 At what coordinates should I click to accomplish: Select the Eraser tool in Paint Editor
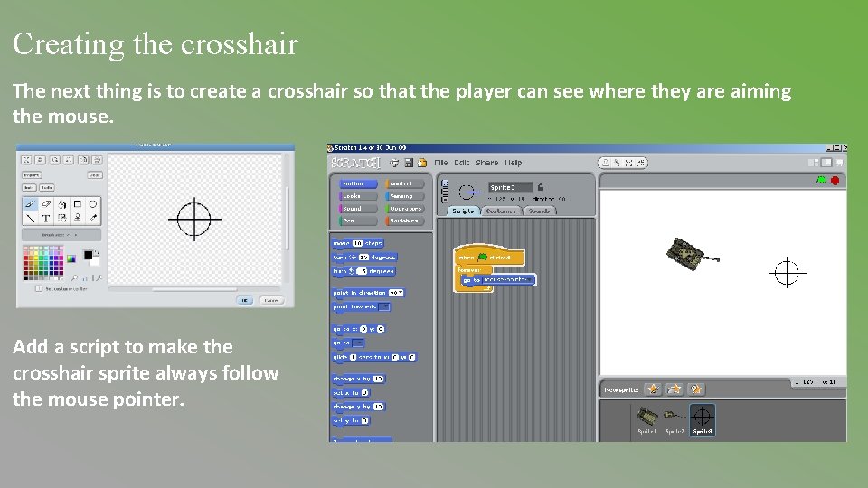[46, 204]
